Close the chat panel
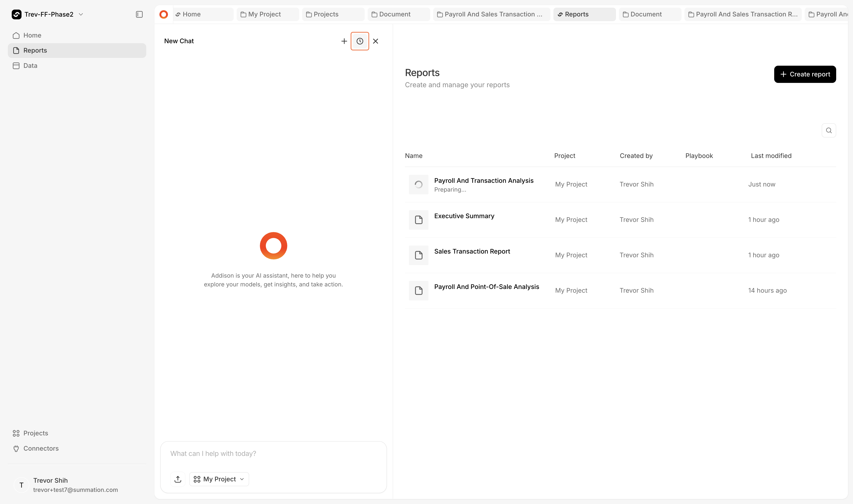853x504 pixels. pos(375,41)
